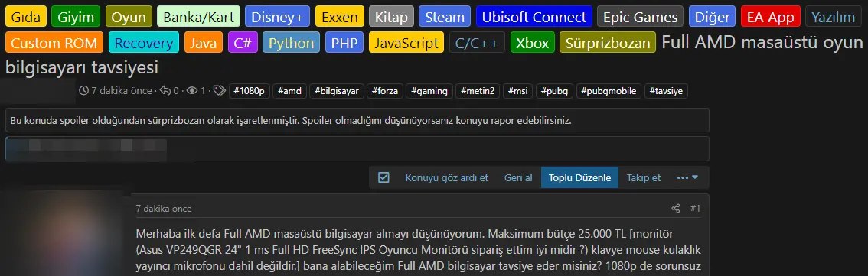Open the #tavsiye tag
The width and height of the screenshot is (868, 276).
667,91
